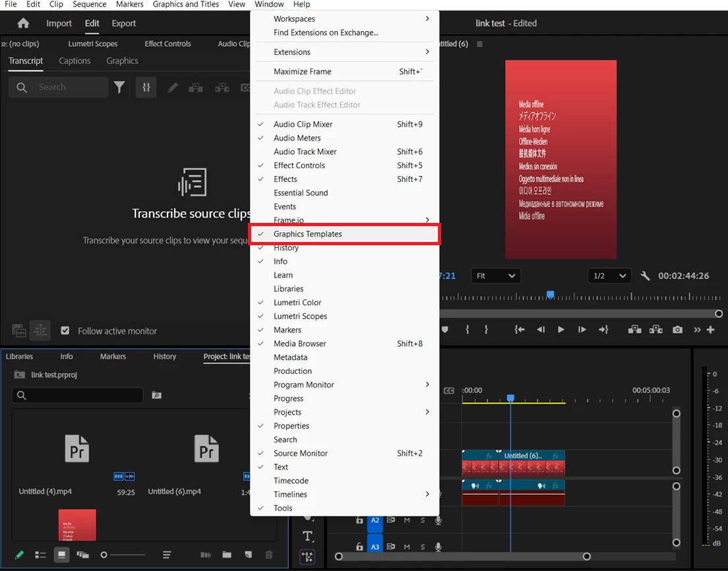Viewport: 728px width, 571px height.
Task: Switch to the Captions tab
Action: coord(75,61)
